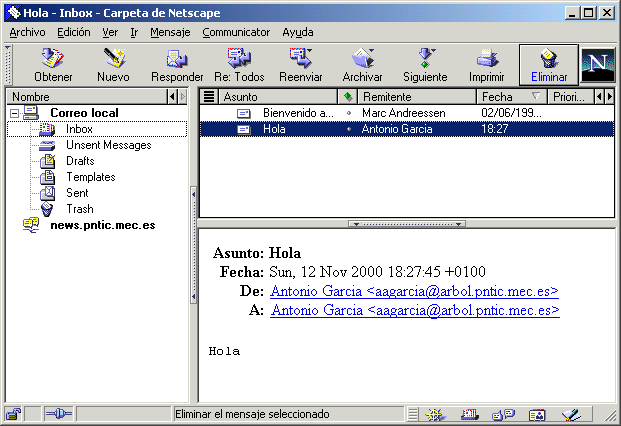Open the Ir menu

pos(134,32)
